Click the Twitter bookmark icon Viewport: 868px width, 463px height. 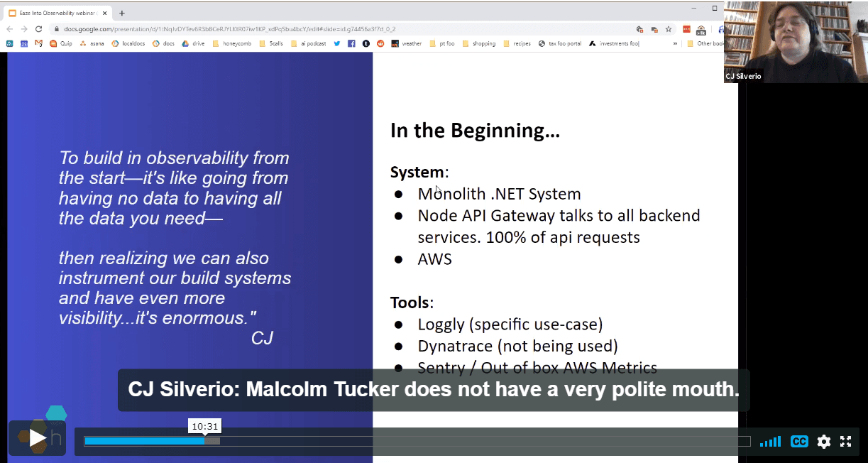(x=336, y=43)
